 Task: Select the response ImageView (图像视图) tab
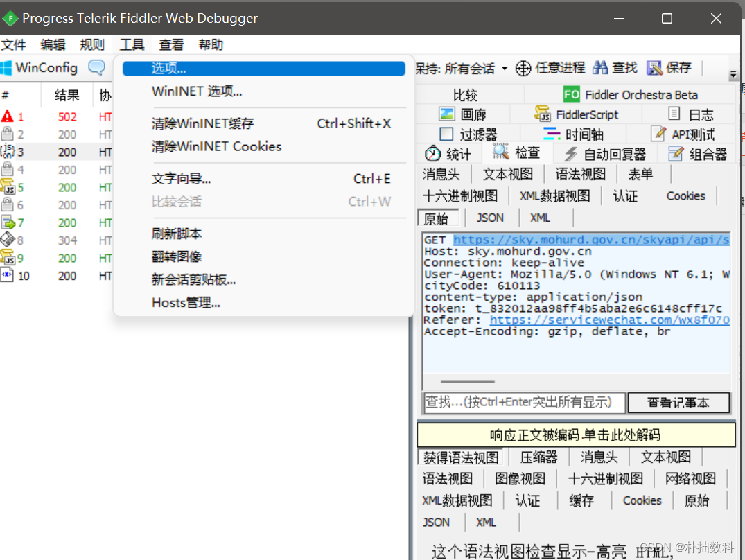pyautogui.click(x=520, y=479)
